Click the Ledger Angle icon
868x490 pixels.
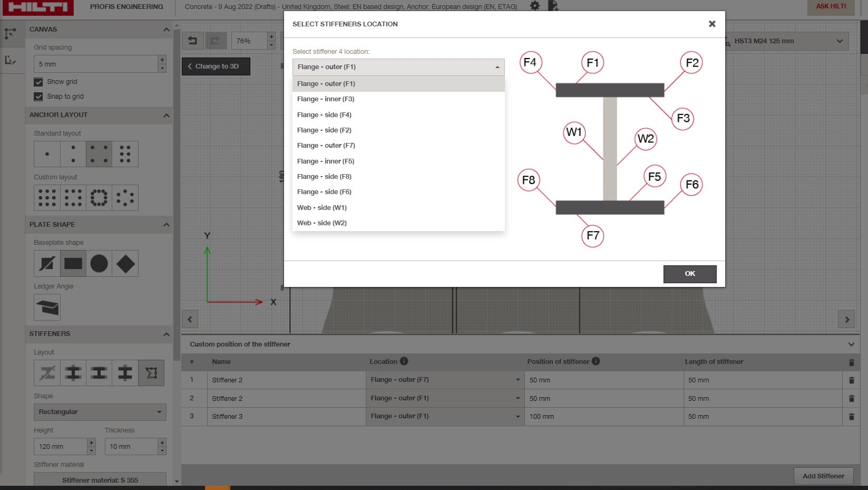click(47, 308)
